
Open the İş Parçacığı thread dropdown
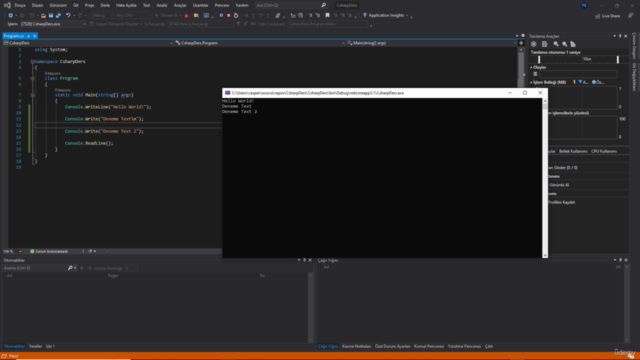coord(200,24)
